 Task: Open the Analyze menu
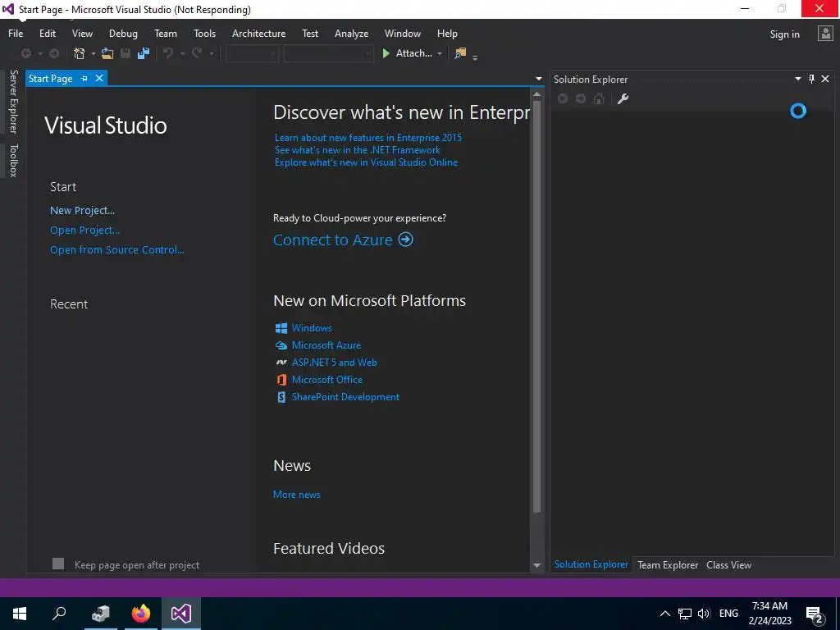click(x=351, y=33)
